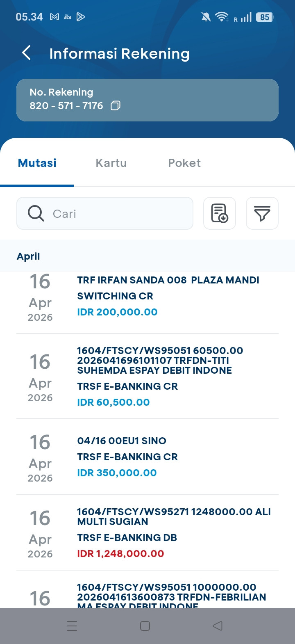Viewport: 295px width, 644px height.
Task: Switch to the Mutasi tab
Action: [37, 163]
